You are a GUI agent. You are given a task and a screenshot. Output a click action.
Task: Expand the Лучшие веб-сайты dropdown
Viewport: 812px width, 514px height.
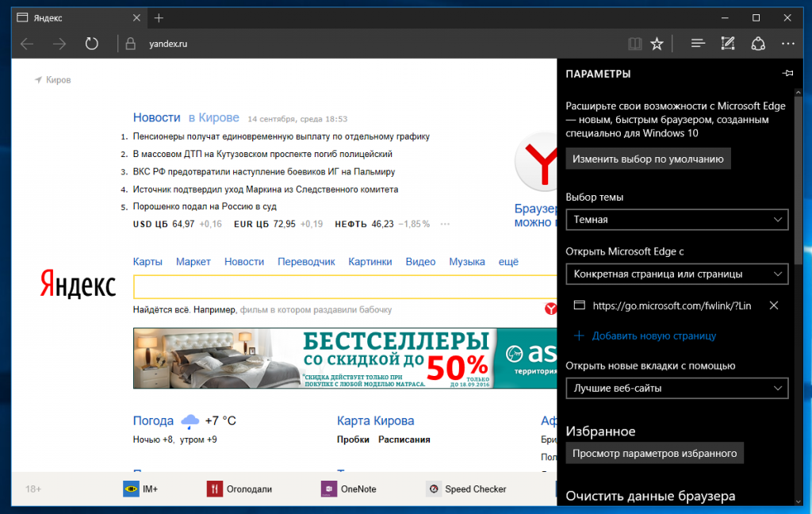tap(677, 388)
